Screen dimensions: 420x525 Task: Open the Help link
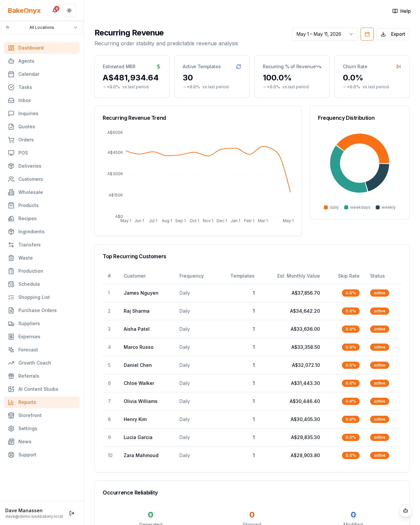(402, 11)
